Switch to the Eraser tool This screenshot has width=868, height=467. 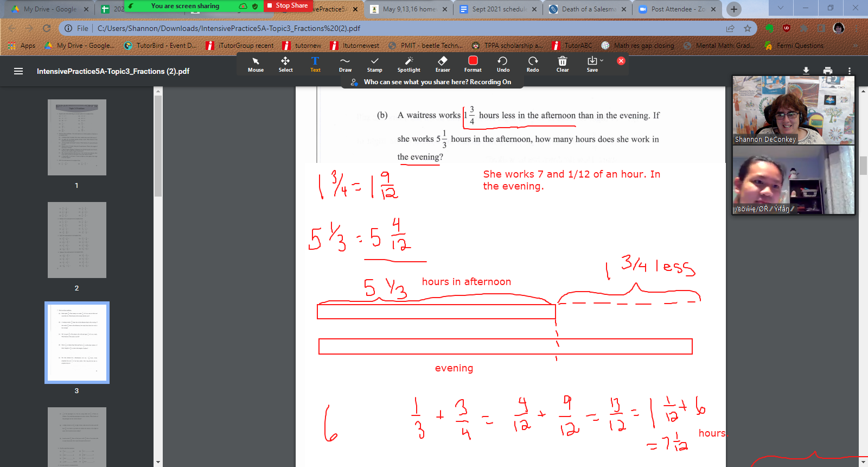443,64
